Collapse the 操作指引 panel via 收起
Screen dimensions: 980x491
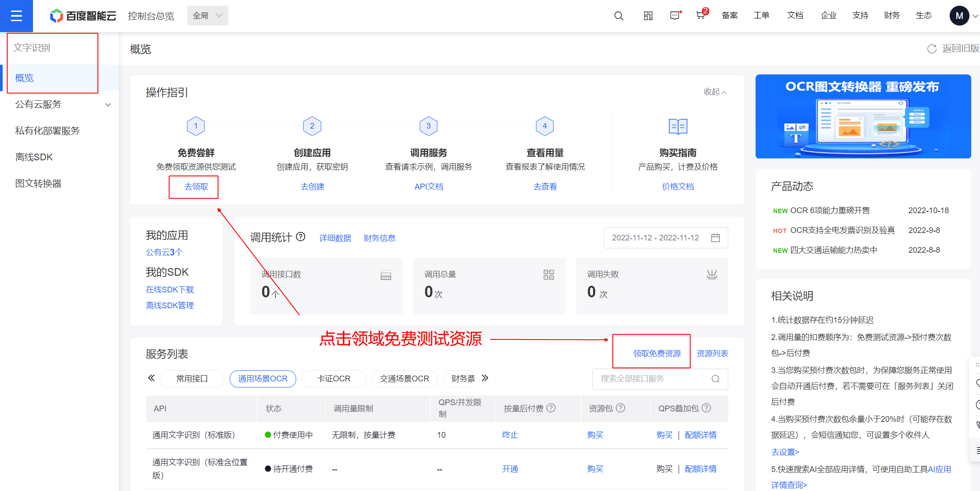tap(715, 92)
